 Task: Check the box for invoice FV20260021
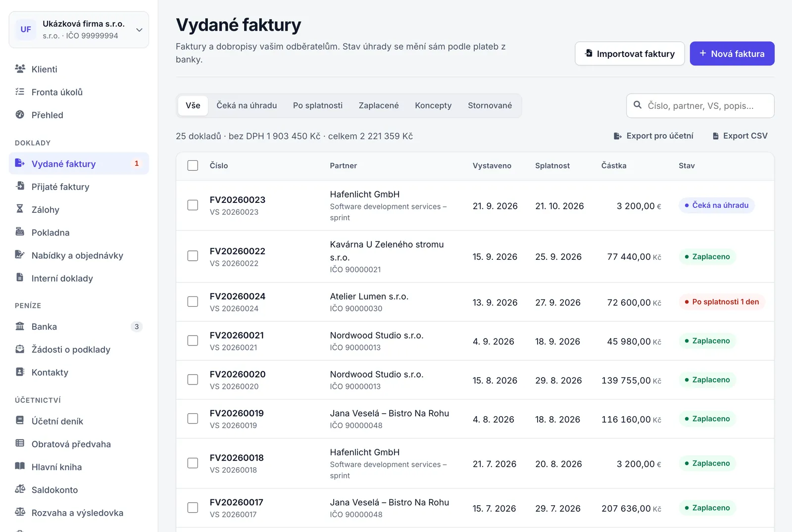click(193, 340)
